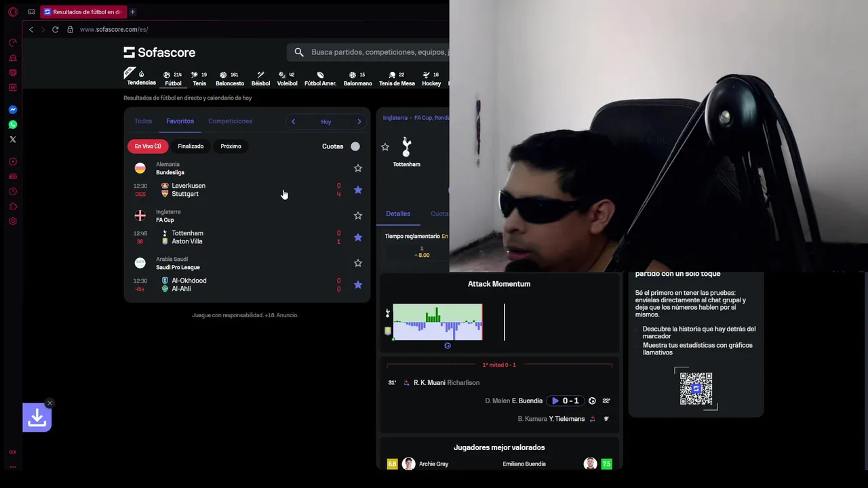The height and width of the screenshot is (488, 868).
Task: Open the Inglaterra breadcrumb link
Action: click(x=395, y=118)
